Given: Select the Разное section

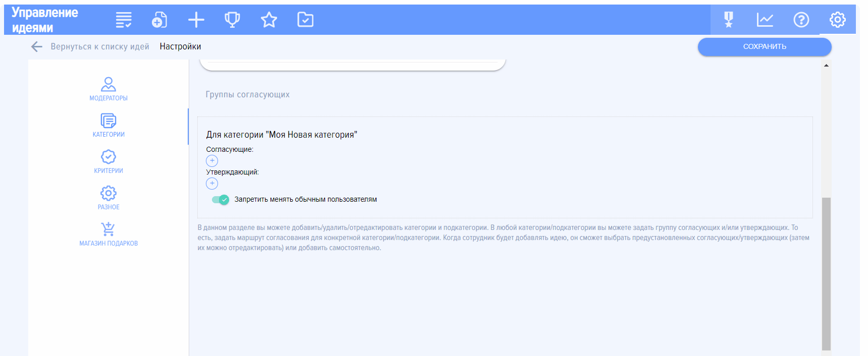Looking at the screenshot, I should pos(108,198).
